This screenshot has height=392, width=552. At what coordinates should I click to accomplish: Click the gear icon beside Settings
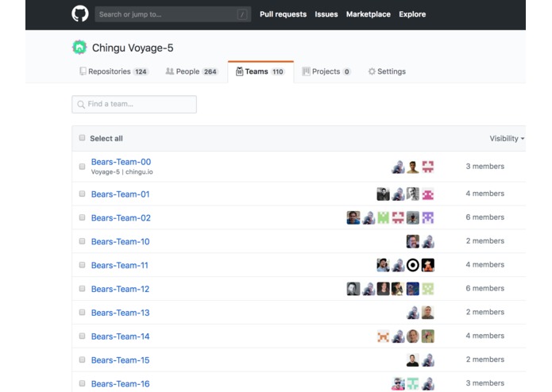(372, 71)
